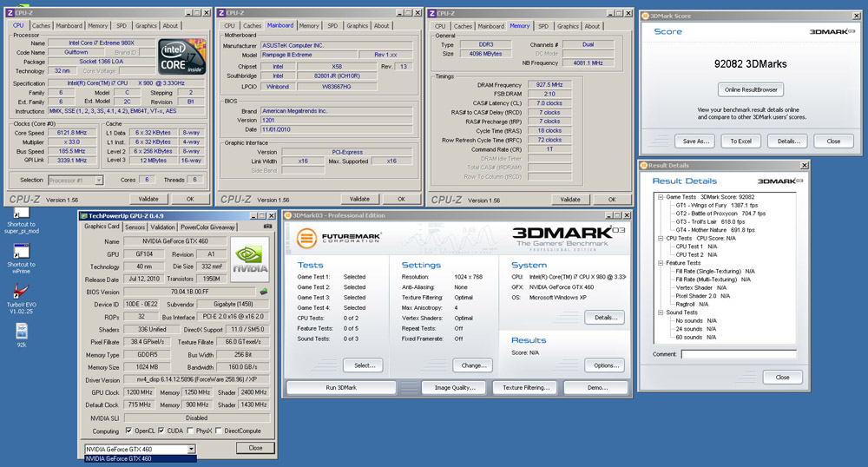Viewport: 868px width, 467px height.
Task: Click the GPU-Z screenshot camera icon
Action: (267, 227)
